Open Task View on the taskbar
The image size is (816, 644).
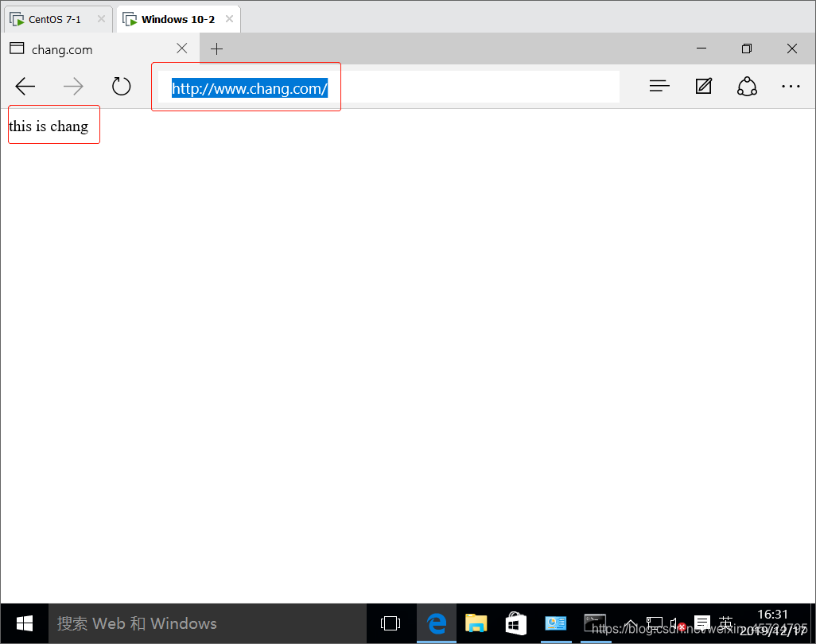[x=391, y=623]
